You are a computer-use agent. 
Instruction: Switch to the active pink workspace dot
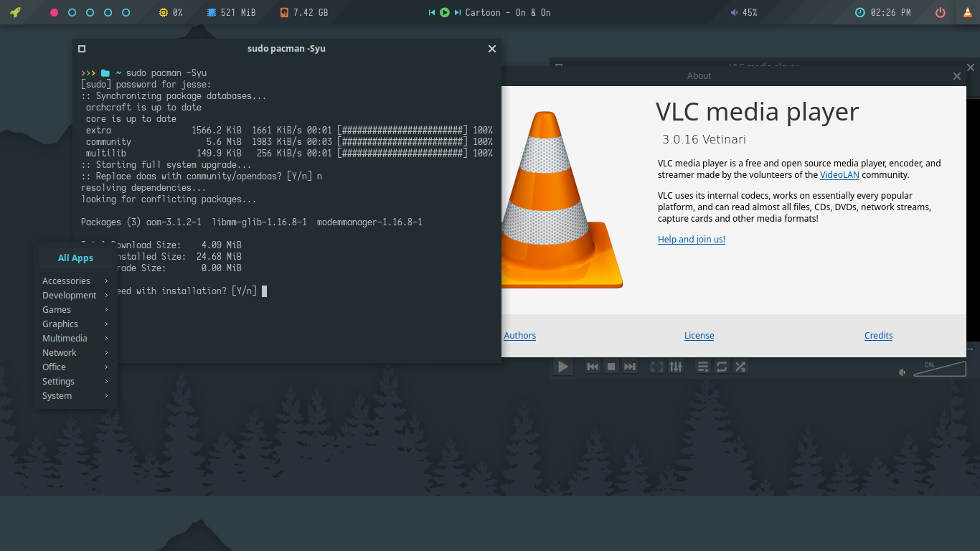tap(54, 13)
